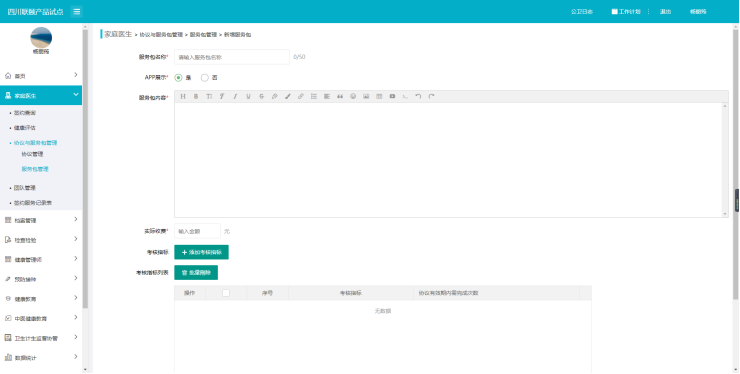Select the 是 radio for APP展示
The image size is (740, 374).
pyautogui.click(x=178, y=77)
